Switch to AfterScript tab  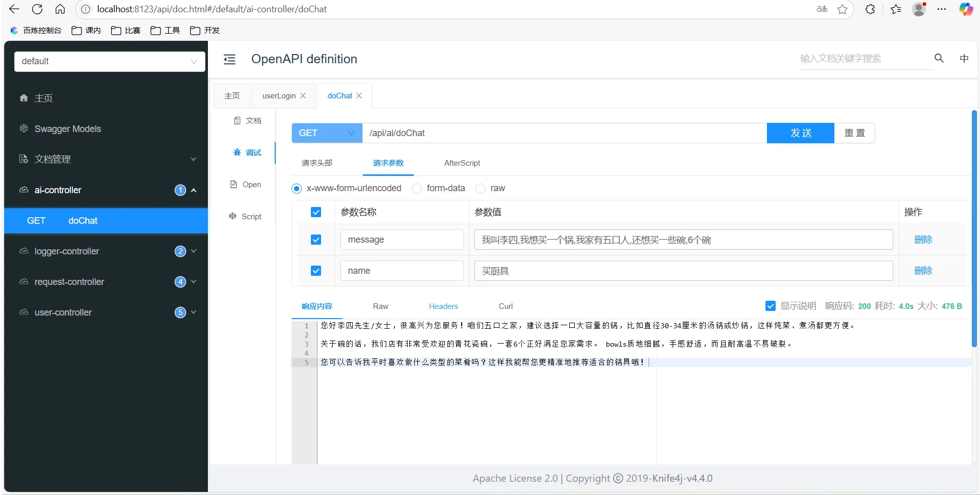[x=462, y=163]
